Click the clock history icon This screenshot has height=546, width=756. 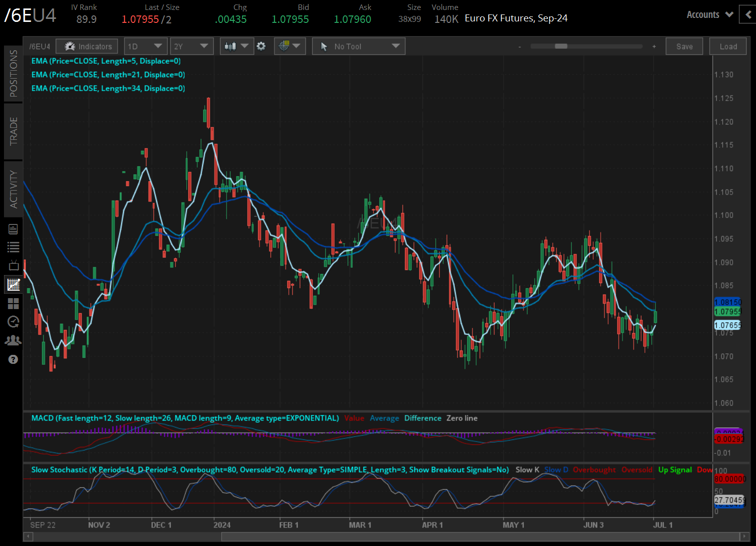(x=13, y=322)
